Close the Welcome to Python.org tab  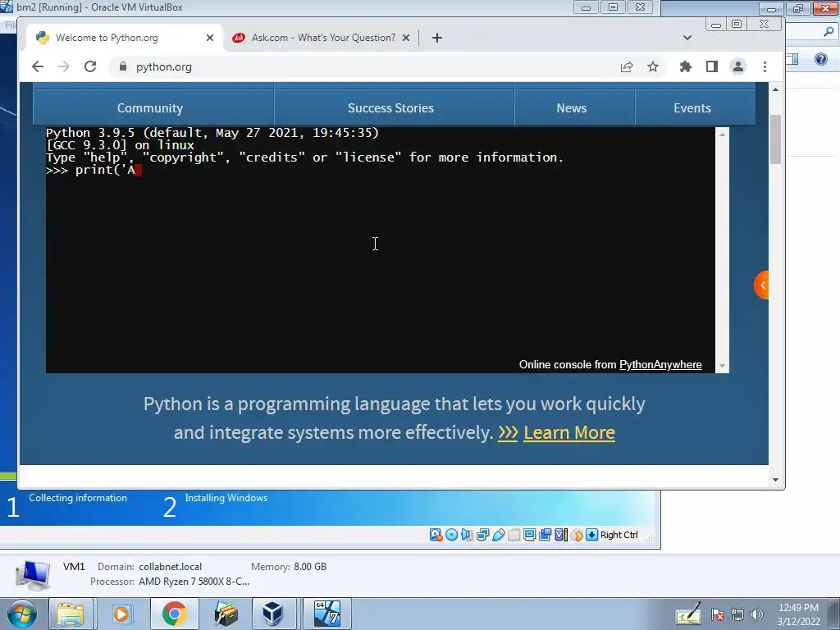(210, 38)
